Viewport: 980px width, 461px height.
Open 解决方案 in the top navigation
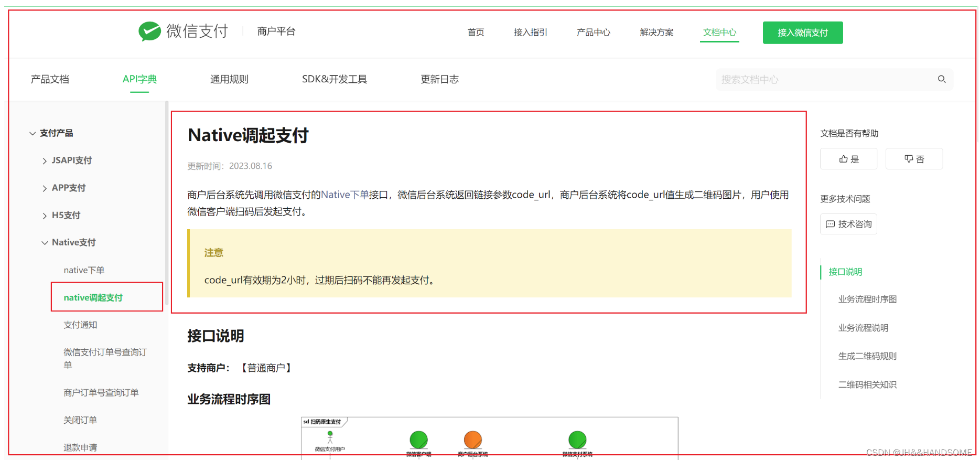tap(656, 33)
